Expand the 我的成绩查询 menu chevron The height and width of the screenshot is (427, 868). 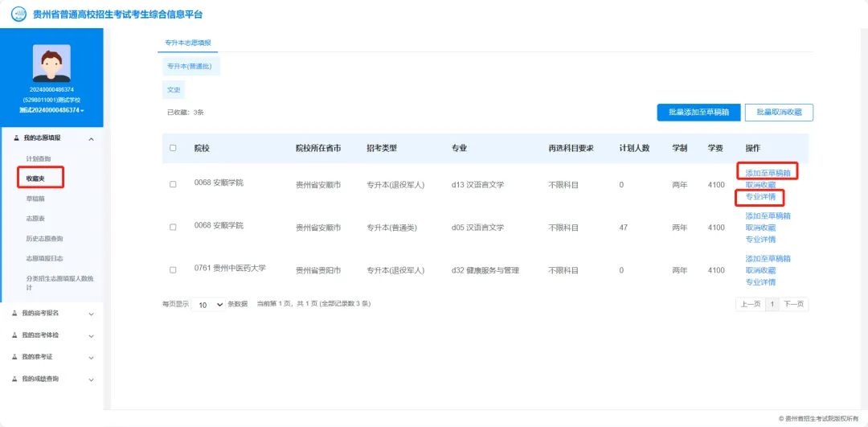tap(91, 379)
